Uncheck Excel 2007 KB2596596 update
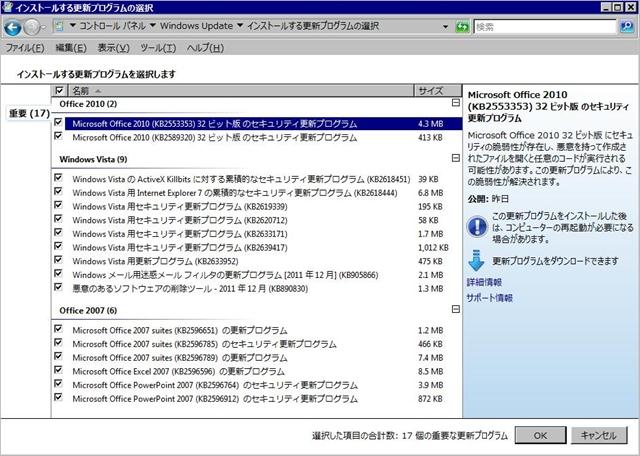Image resolution: width=640 pixels, height=456 pixels. coord(58,369)
